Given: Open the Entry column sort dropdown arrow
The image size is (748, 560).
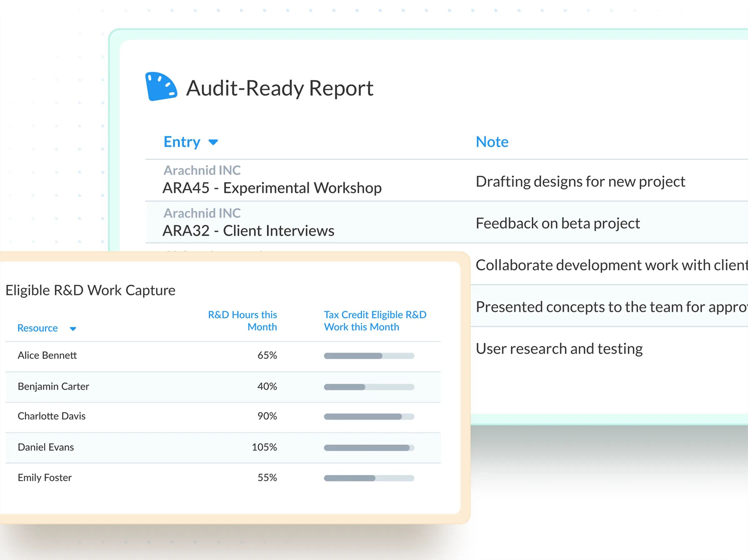Looking at the screenshot, I should pyautogui.click(x=213, y=142).
